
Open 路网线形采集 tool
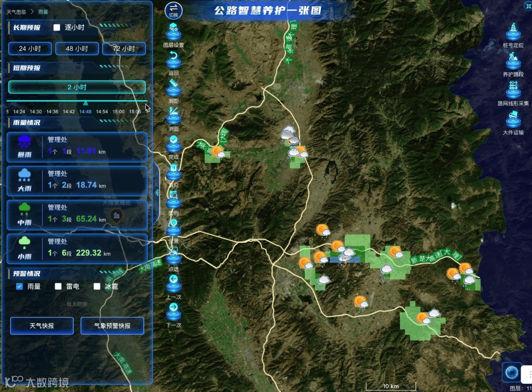point(513,90)
